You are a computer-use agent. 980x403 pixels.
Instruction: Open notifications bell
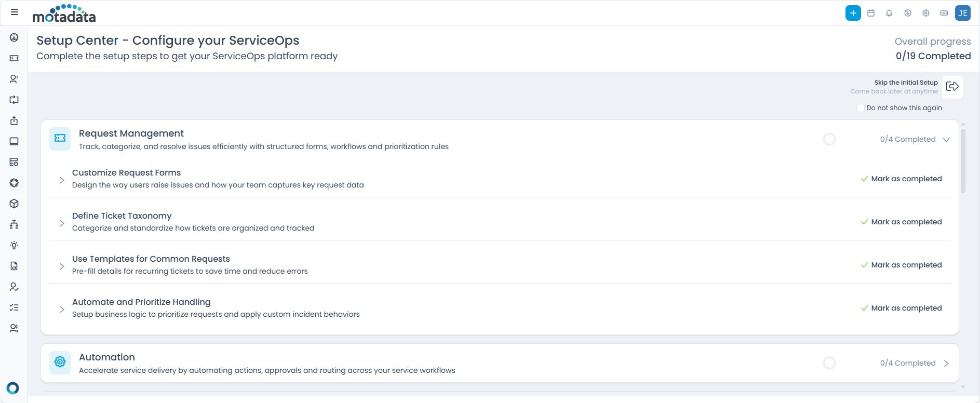click(889, 13)
